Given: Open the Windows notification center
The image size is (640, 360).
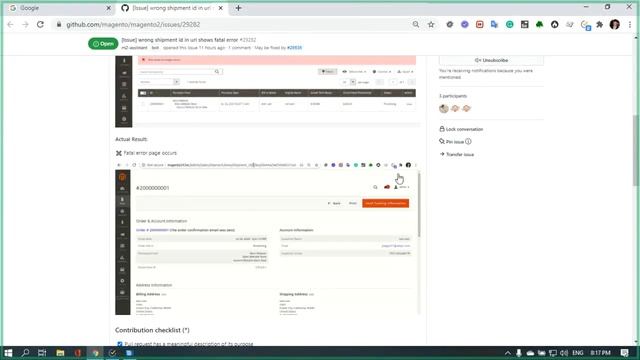Looking at the screenshot, I should point(624,353).
